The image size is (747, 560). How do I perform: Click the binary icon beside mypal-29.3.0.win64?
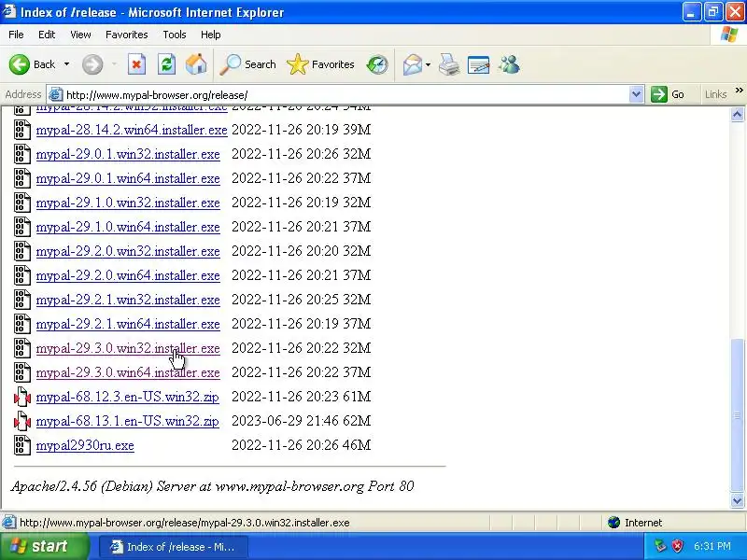coord(21,372)
